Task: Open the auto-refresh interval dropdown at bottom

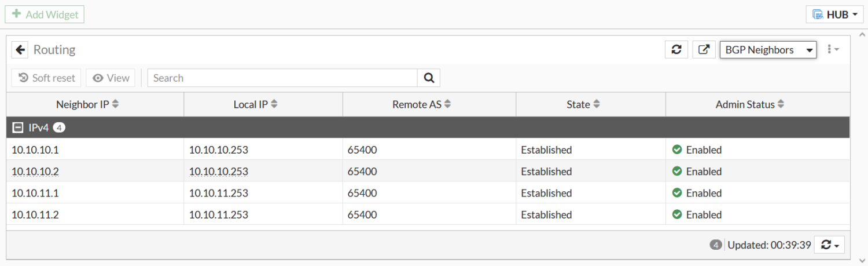Action: click(x=829, y=245)
